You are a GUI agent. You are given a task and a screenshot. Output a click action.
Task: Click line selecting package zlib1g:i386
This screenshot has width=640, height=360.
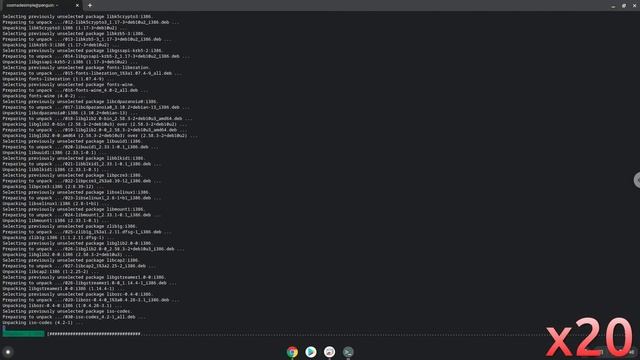(x=70, y=226)
